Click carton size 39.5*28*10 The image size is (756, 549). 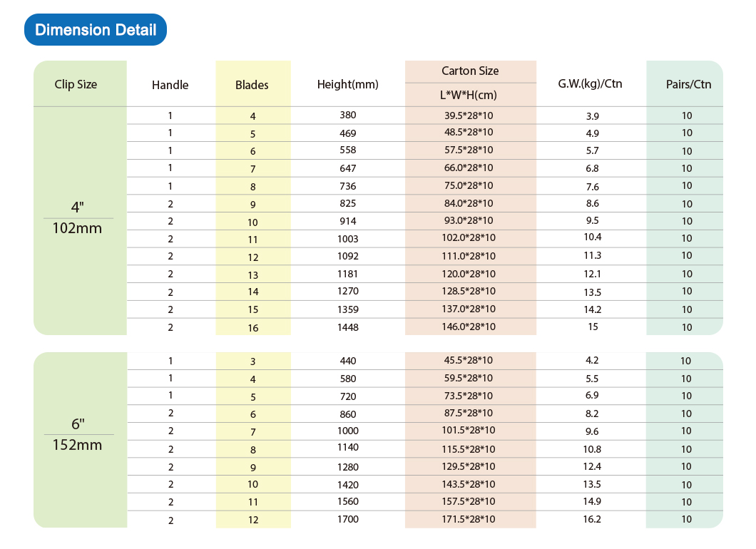[x=469, y=116]
